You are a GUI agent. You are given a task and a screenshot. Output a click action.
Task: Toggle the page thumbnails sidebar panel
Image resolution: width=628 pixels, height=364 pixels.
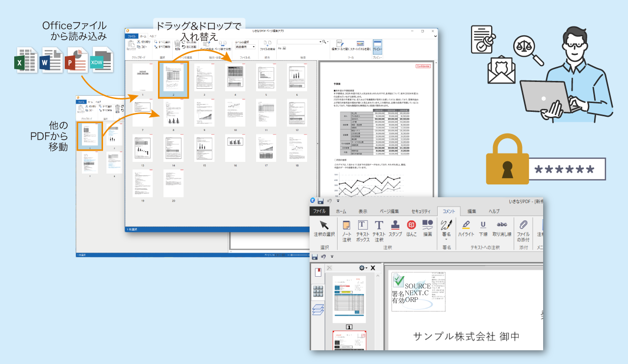318,291
